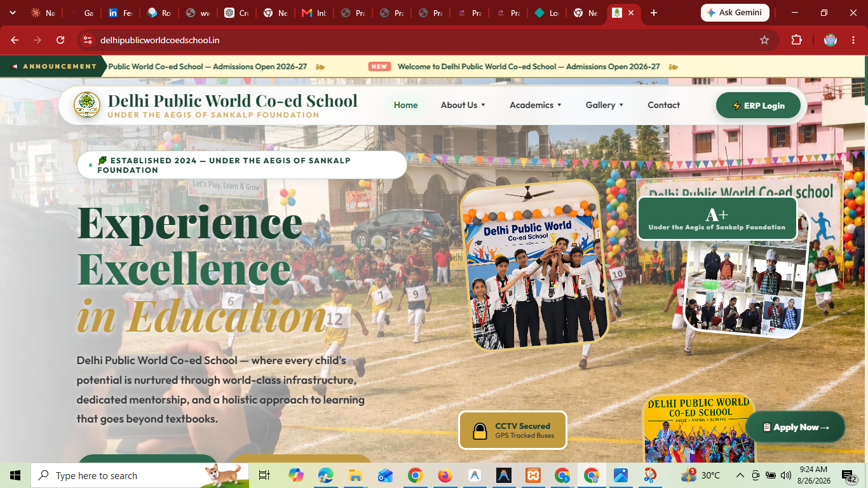Expand the About Us dropdown menu

pos(463,105)
